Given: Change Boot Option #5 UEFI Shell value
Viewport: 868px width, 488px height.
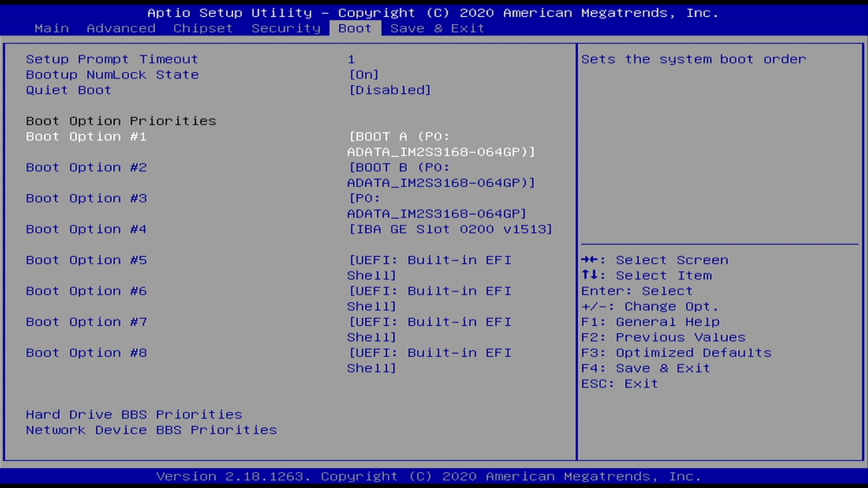Looking at the screenshot, I should click(429, 267).
